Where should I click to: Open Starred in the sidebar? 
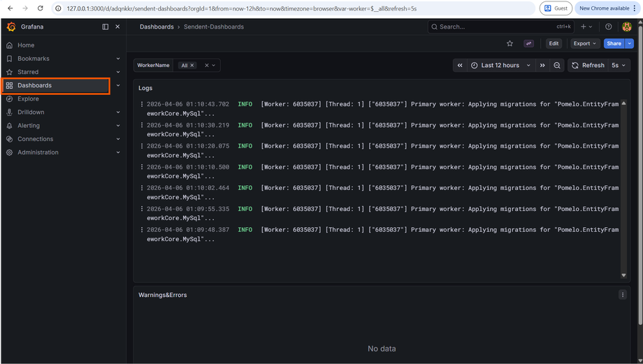(x=28, y=72)
